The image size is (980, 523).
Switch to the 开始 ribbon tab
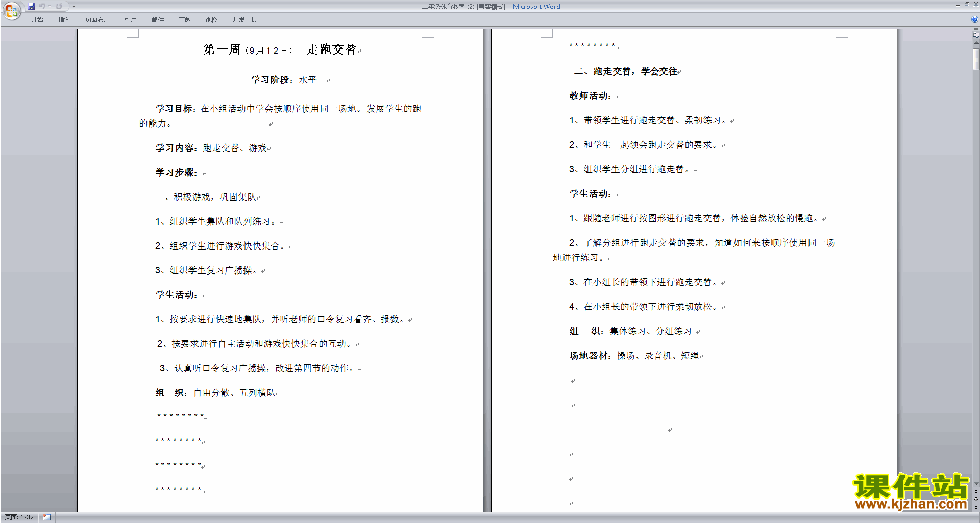(37, 20)
